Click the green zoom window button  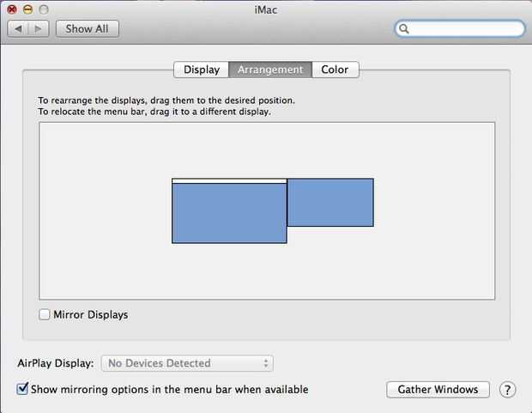click(x=43, y=9)
